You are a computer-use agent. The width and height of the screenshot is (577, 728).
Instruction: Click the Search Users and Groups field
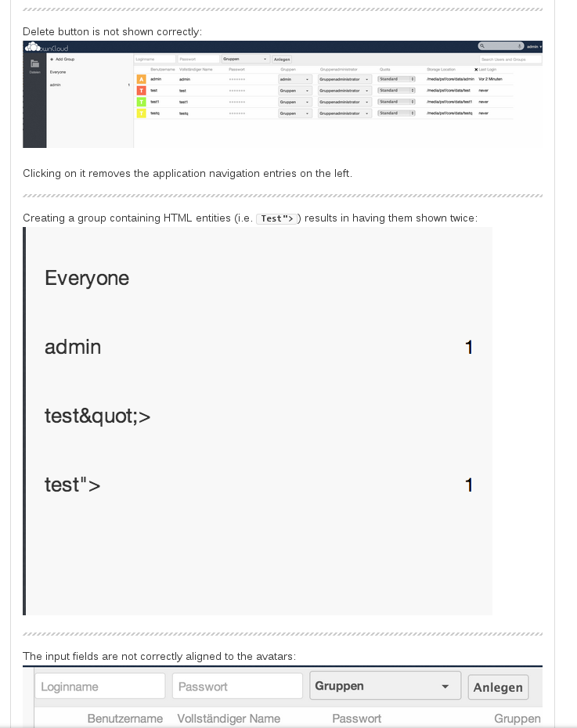tap(510, 59)
